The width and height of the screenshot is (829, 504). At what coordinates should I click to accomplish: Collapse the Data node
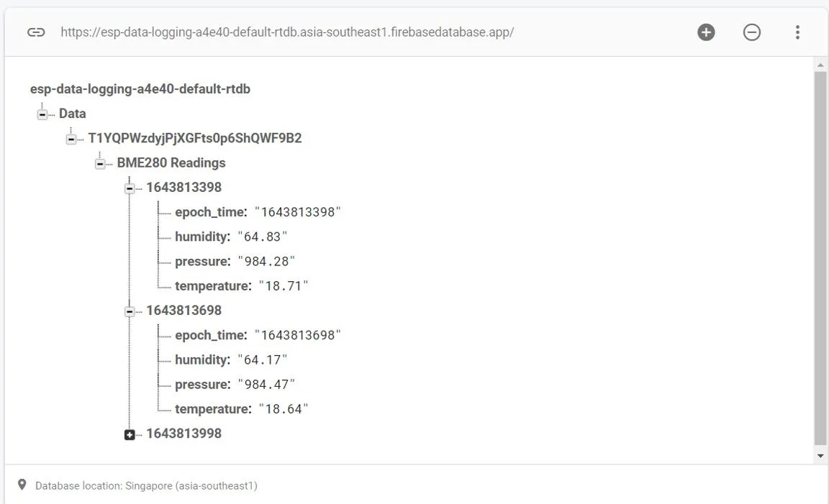point(43,113)
